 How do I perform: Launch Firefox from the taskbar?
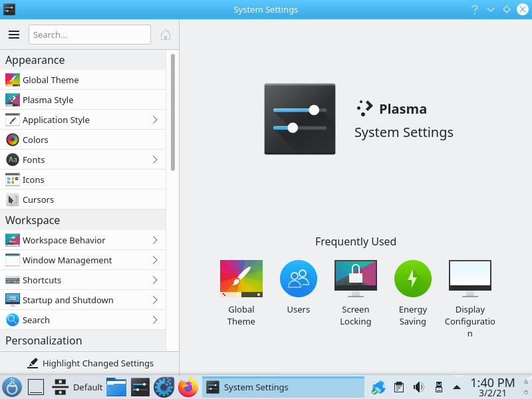coord(188,387)
